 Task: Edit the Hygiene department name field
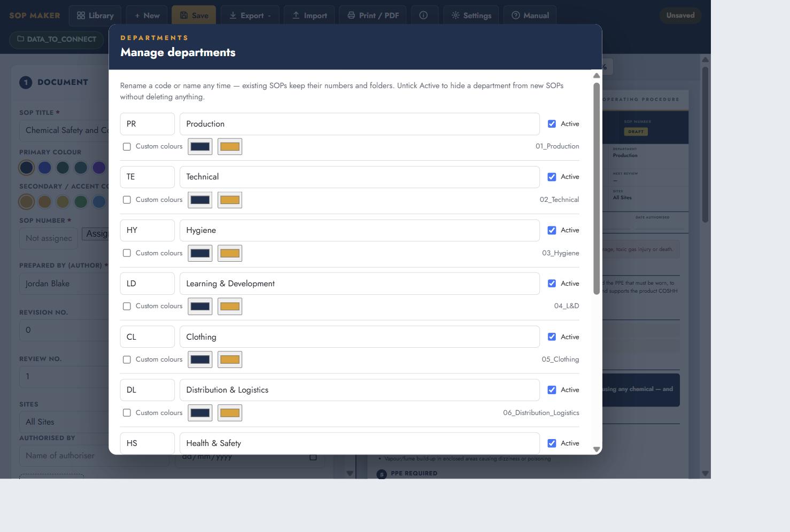[360, 230]
